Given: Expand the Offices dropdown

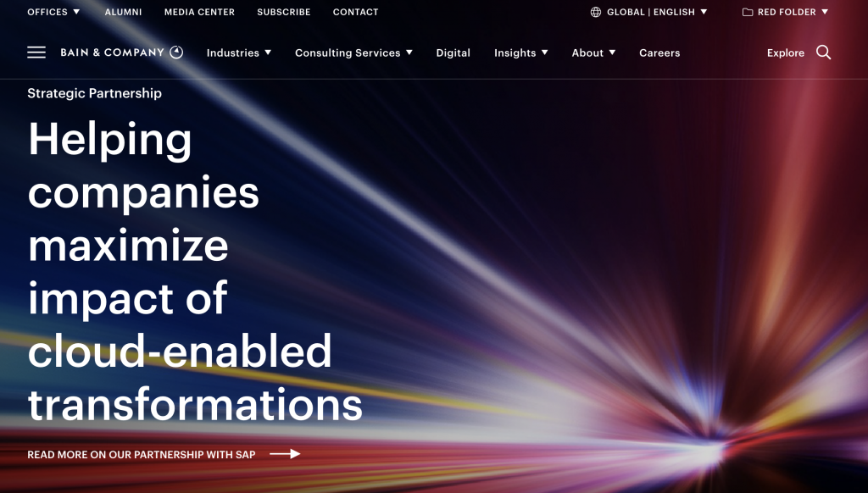Looking at the screenshot, I should tap(53, 12).
